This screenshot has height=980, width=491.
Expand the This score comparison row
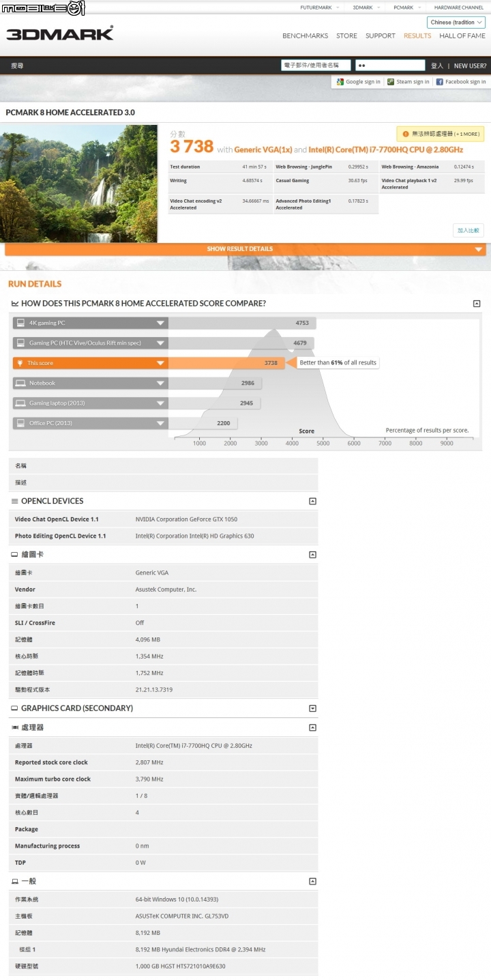click(160, 363)
